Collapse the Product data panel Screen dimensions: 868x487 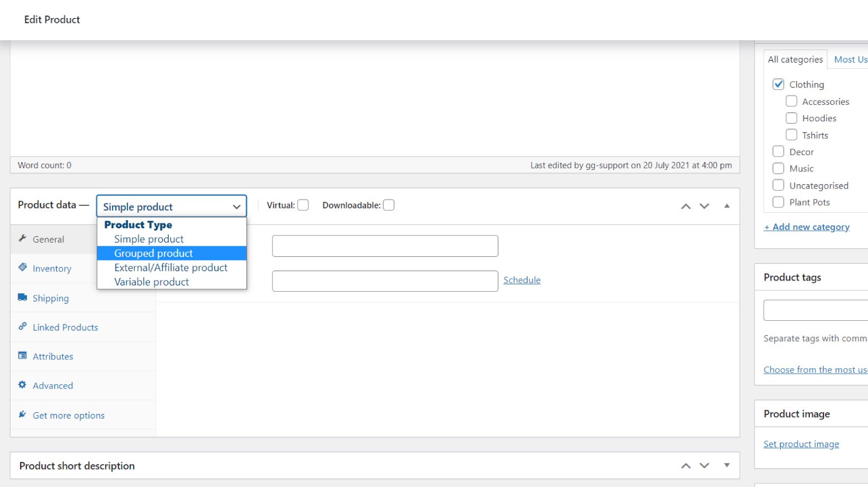pyautogui.click(x=727, y=206)
